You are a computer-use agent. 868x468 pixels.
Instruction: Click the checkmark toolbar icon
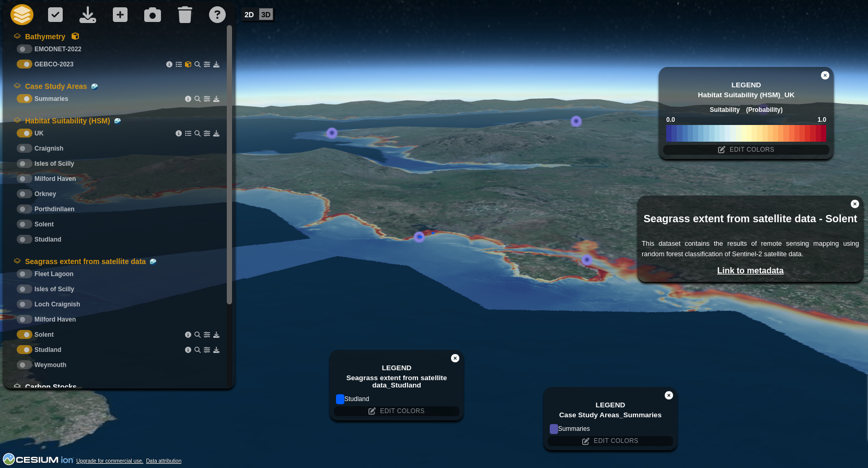(x=55, y=15)
